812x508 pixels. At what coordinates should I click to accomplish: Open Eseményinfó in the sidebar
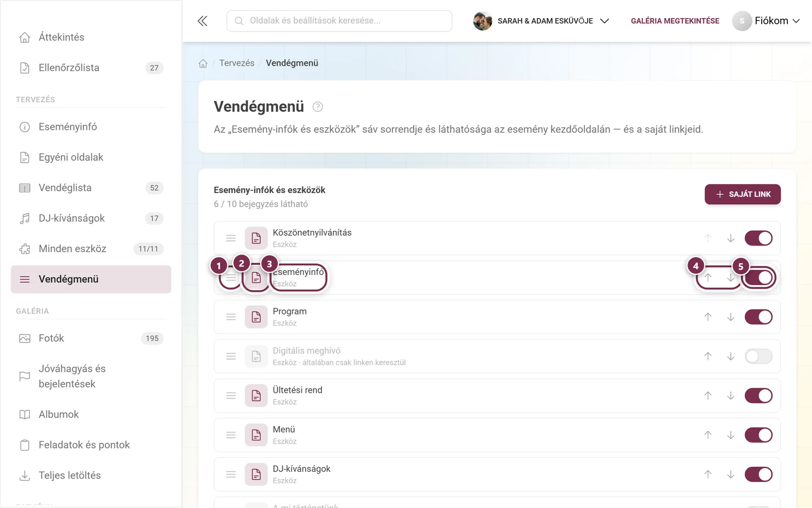click(91, 127)
